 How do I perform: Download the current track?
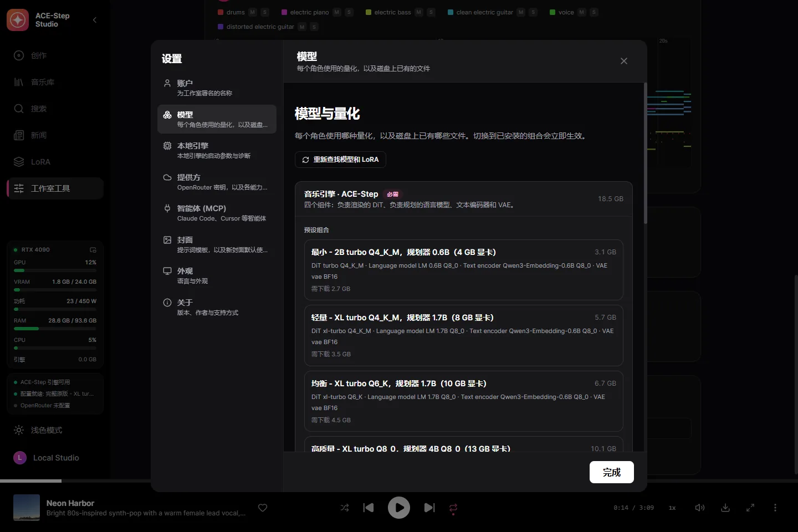coord(725,508)
